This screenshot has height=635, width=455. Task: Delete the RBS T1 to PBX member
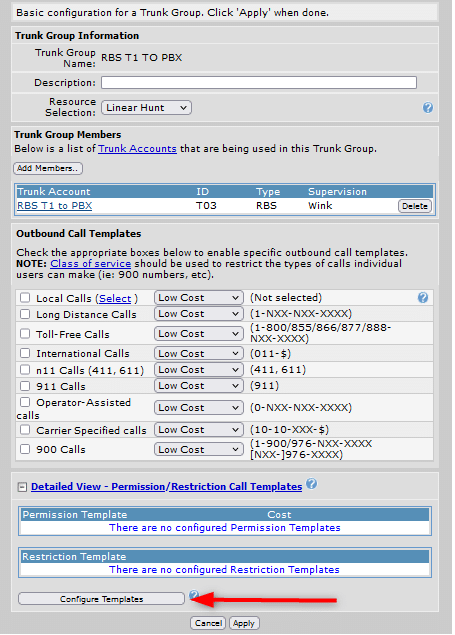point(415,206)
